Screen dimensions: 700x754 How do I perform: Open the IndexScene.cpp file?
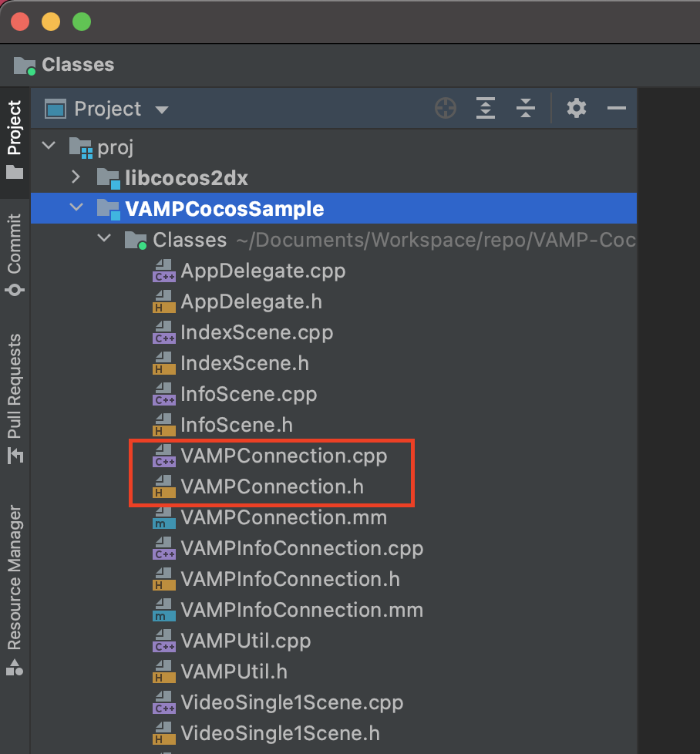257,332
